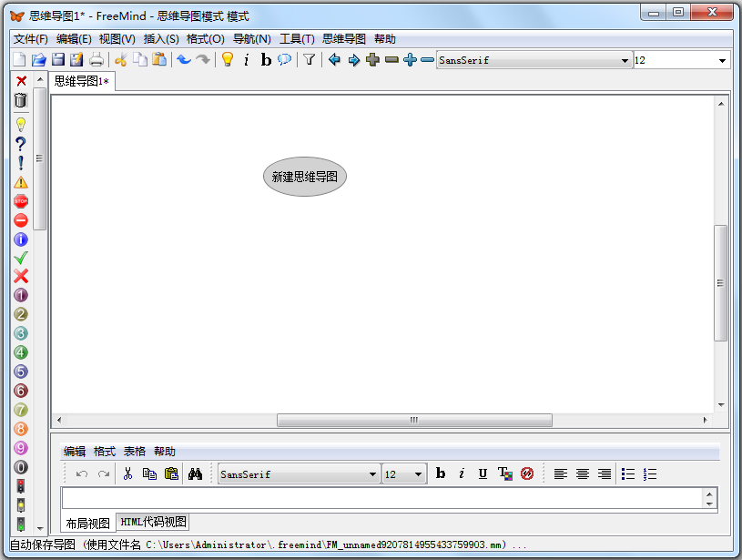Click the note editor find binoculars icon
The width and height of the screenshot is (742, 560).
(195, 473)
